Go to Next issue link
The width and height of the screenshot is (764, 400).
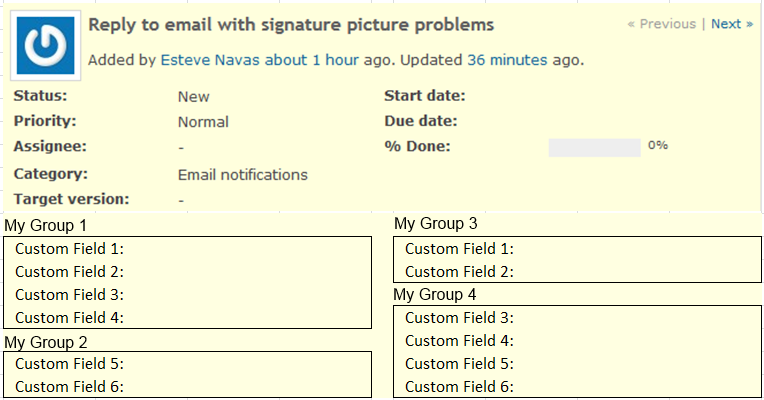(732, 24)
